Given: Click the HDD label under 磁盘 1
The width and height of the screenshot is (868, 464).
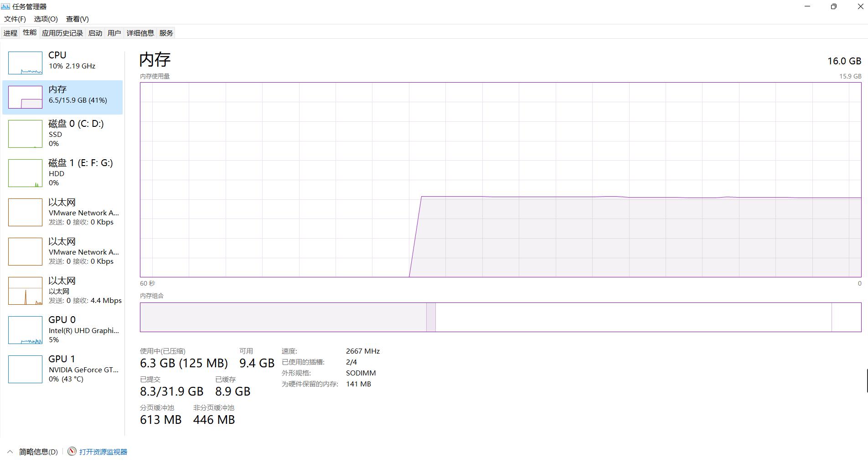Looking at the screenshot, I should pos(57,174).
